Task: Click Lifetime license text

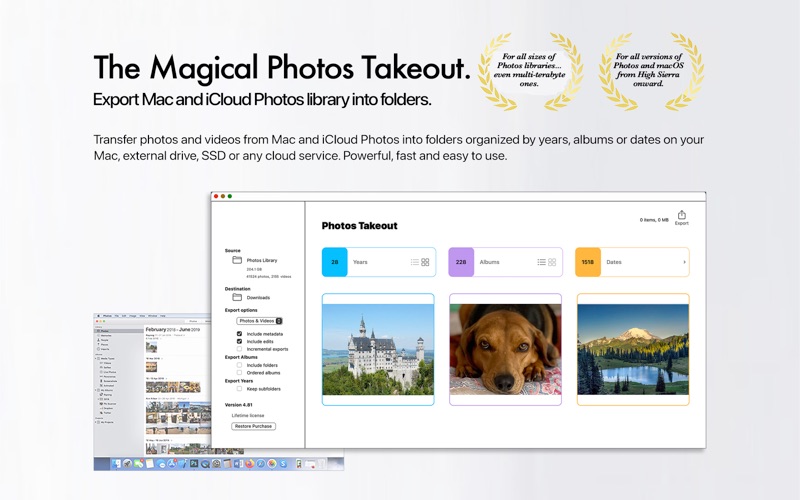Action: point(248,415)
